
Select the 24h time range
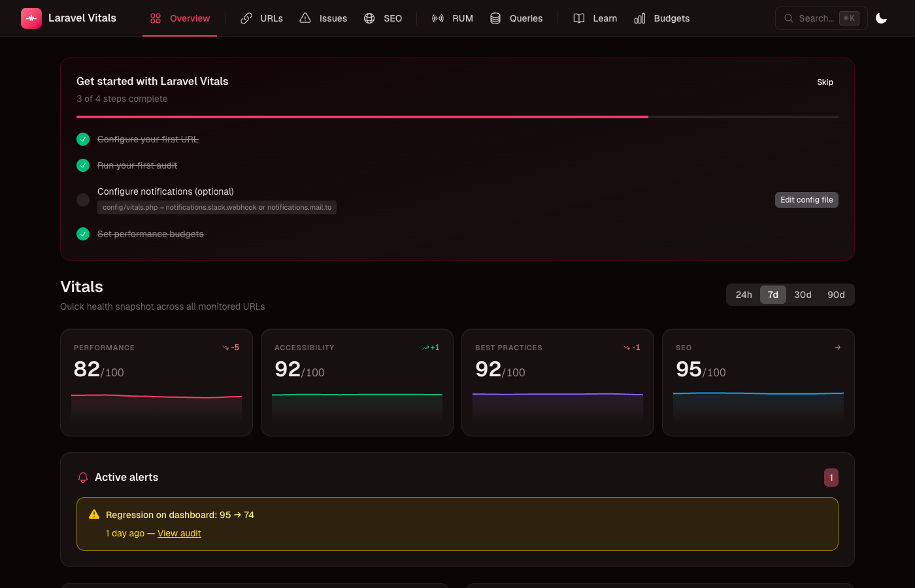[744, 295]
